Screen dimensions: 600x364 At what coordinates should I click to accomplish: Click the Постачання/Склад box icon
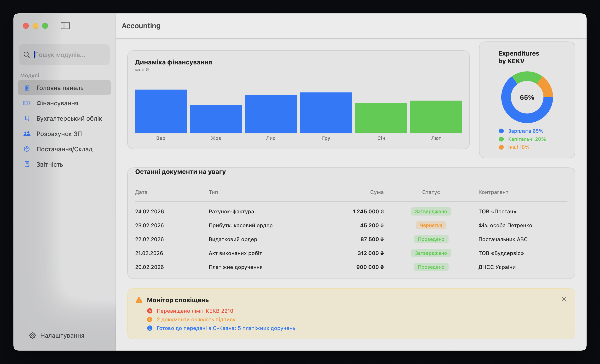coord(27,149)
